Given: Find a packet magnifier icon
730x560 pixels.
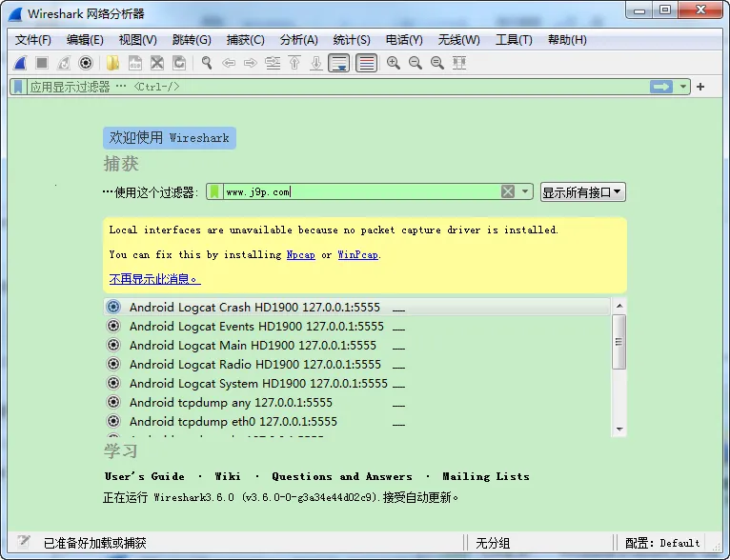Looking at the screenshot, I should tap(207, 63).
